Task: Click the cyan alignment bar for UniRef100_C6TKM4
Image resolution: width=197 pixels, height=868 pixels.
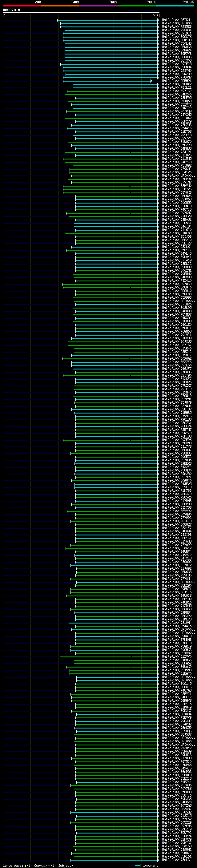Action: click(108, 20)
